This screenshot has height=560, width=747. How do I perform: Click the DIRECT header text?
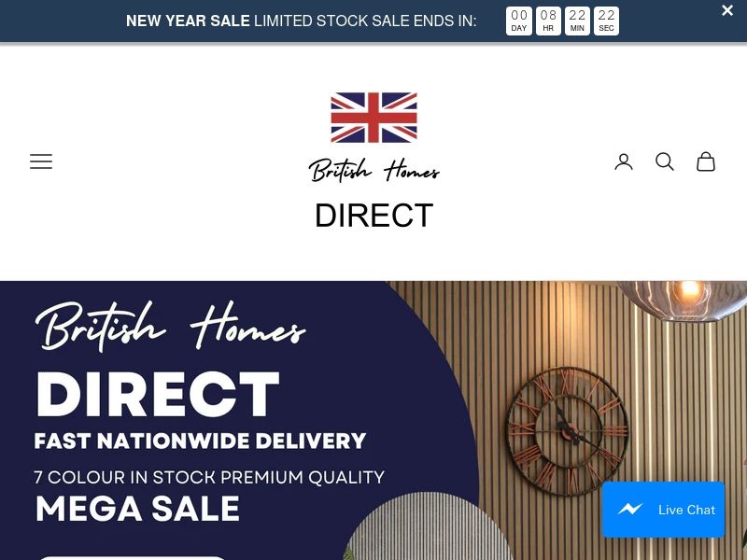[374, 216]
